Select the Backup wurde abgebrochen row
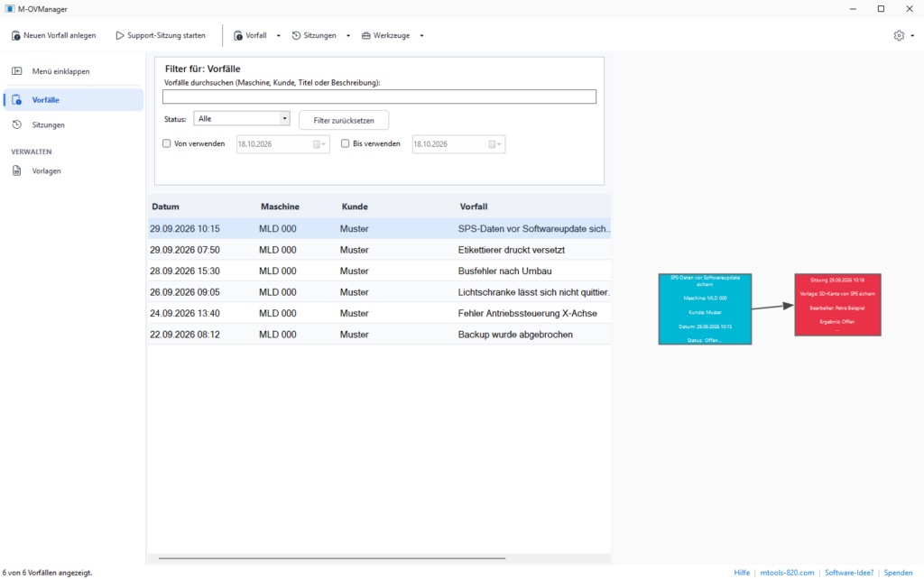Screen dimensions: 924x579 (380, 335)
